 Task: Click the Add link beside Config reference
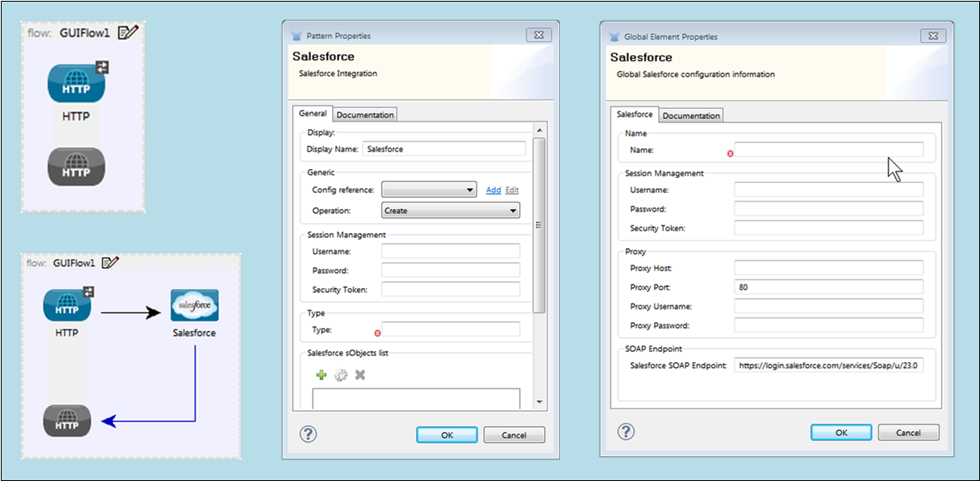point(493,191)
